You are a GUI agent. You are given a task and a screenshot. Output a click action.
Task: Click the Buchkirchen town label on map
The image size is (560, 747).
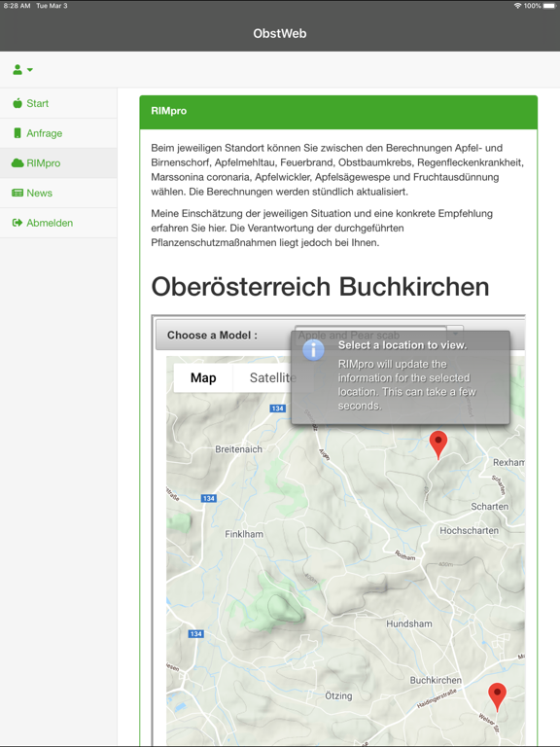[x=436, y=680]
